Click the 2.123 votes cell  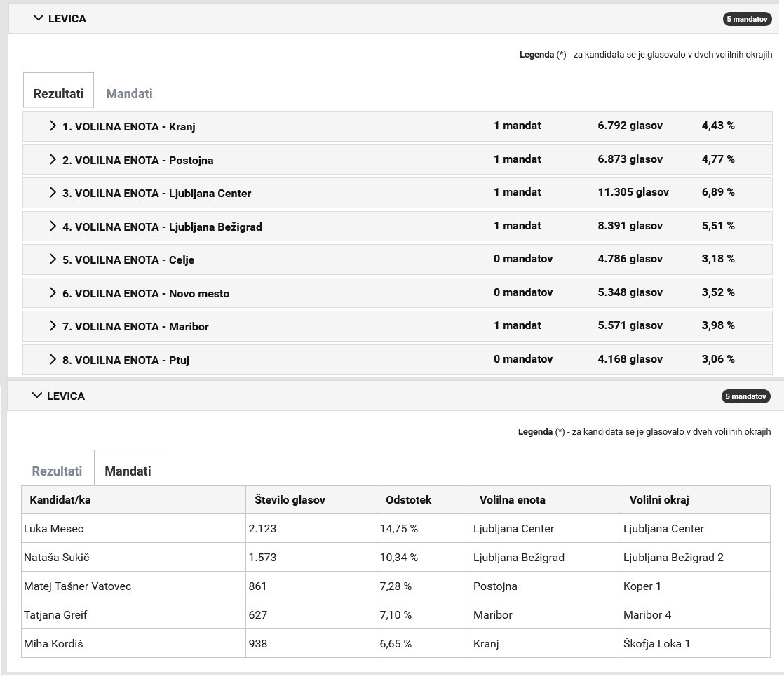point(311,528)
